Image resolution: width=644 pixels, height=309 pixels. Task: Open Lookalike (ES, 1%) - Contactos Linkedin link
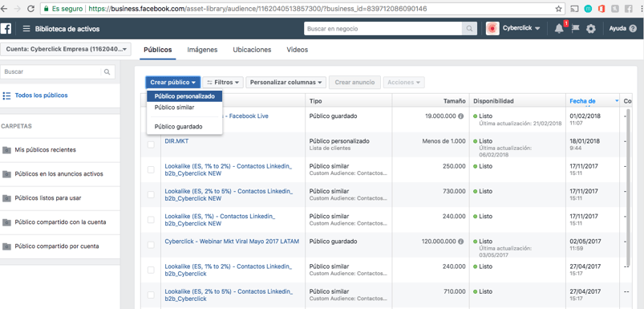(220, 220)
